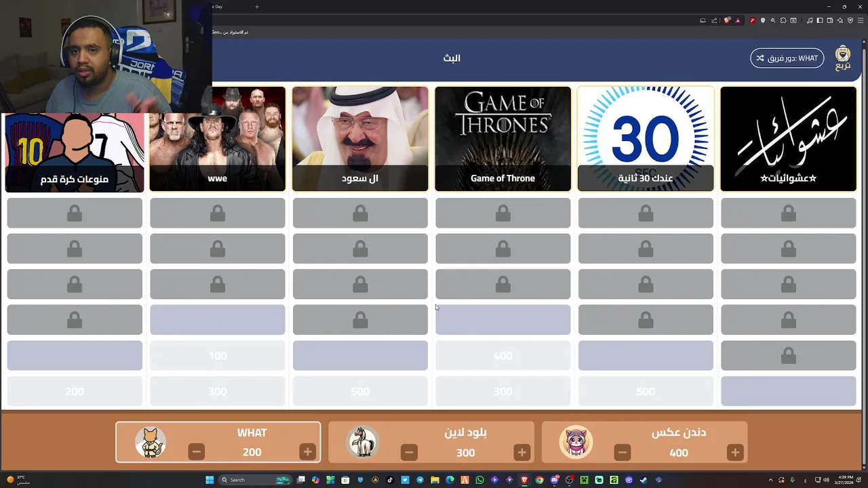This screenshot has width=868, height=488.
Task: Open the Brave Wallet icon
Action: pos(830,20)
